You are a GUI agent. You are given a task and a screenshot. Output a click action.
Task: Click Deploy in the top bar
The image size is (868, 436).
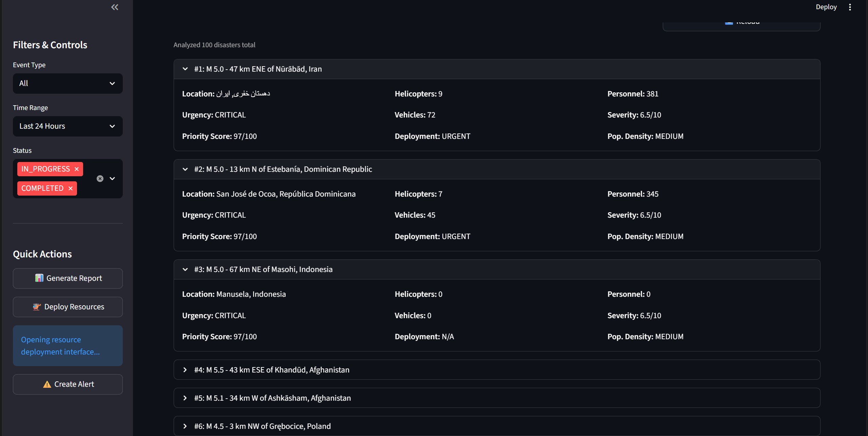[x=826, y=7]
